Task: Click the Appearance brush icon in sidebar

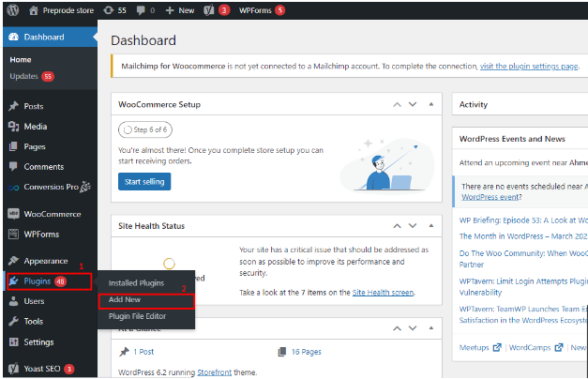Action: (13, 261)
